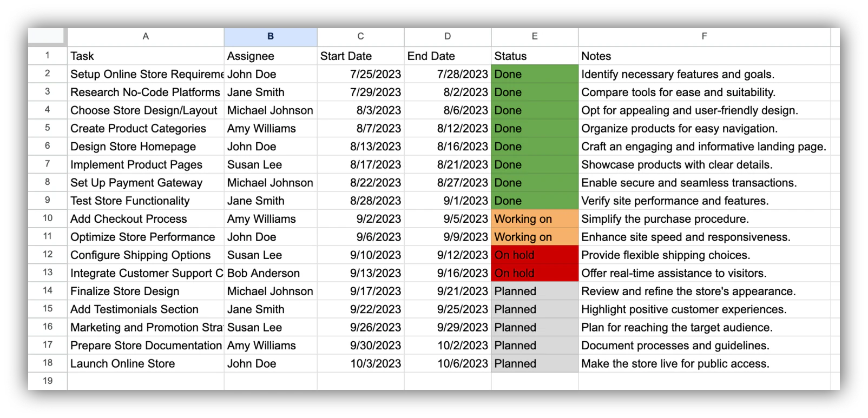Select the "Research No-Code Platforms" cell

(146, 92)
